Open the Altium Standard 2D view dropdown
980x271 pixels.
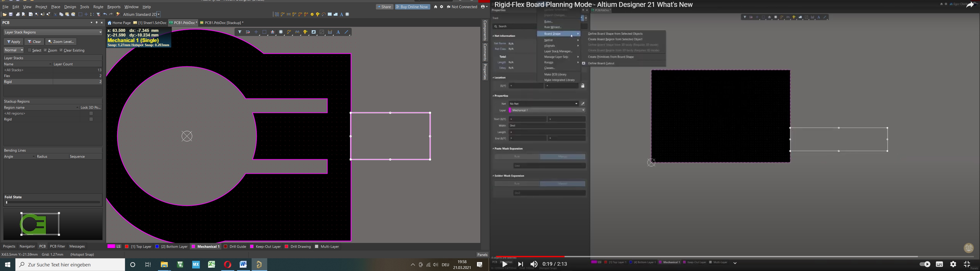click(158, 15)
